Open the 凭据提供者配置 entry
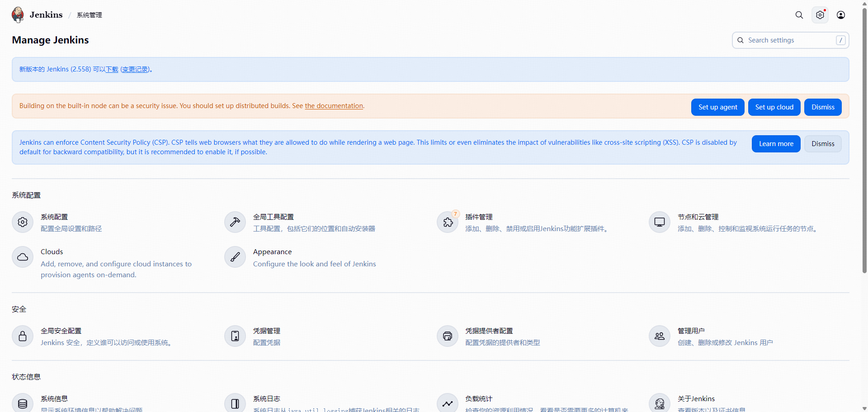This screenshot has width=868, height=412. (x=489, y=331)
